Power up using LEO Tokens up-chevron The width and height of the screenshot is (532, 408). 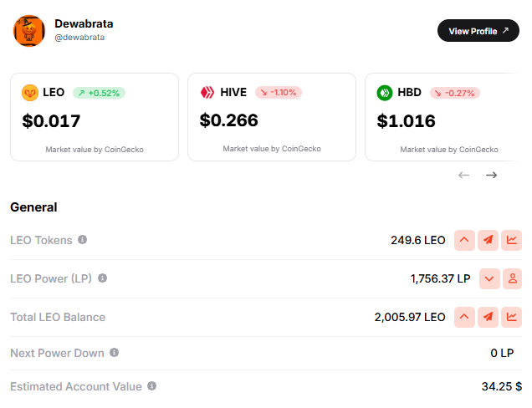464,240
